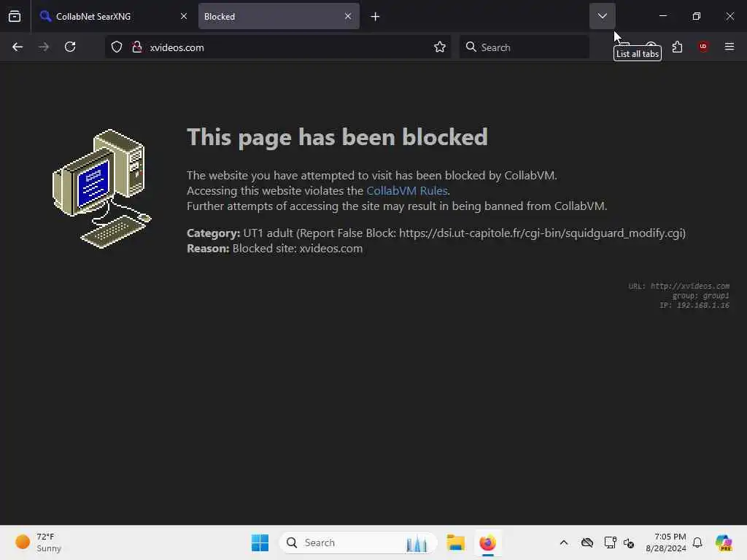Open the tracking protection shield icon
Image resolution: width=747 pixels, height=560 pixels.
[x=117, y=47]
